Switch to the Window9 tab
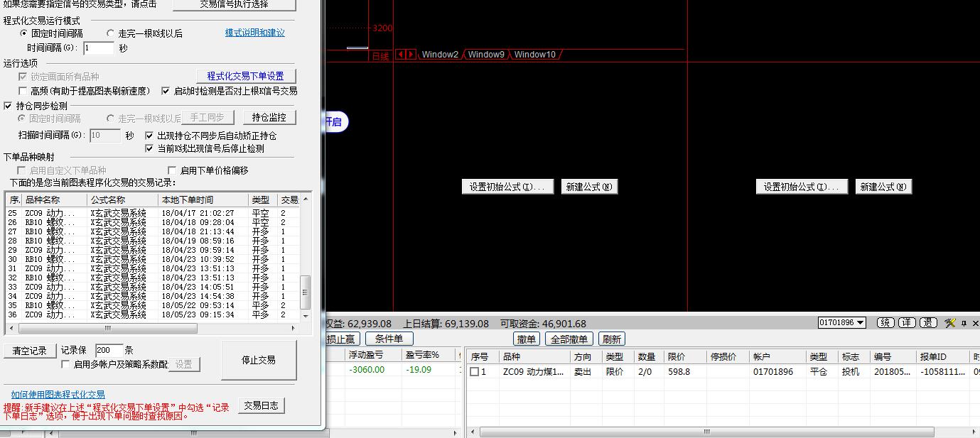Viewport: 980px width, 438px height. coord(486,55)
